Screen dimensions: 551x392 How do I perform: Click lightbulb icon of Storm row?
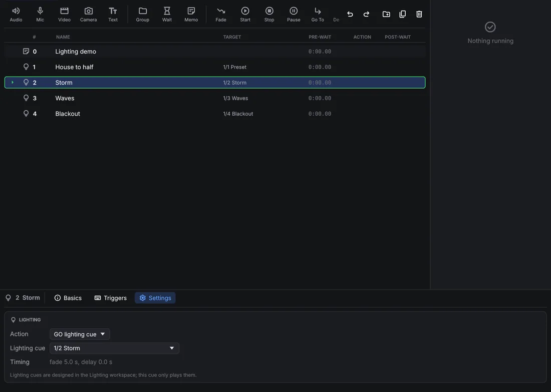pyautogui.click(x=26, y=82)
